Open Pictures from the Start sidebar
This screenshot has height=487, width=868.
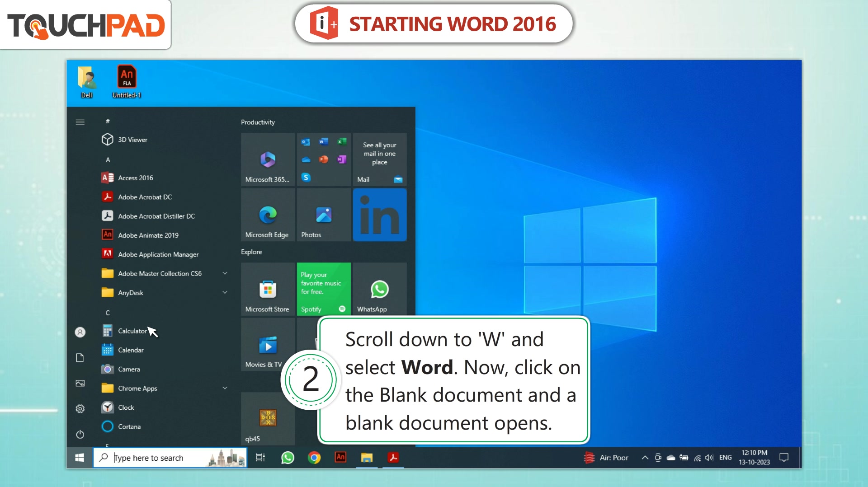(x=80, y=384)
